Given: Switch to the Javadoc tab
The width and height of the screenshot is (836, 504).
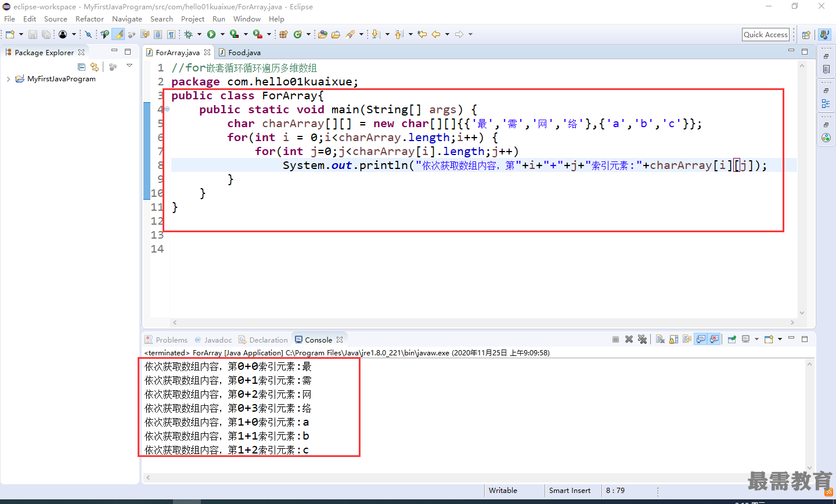Looking at the screenshot, I should 214,340.
